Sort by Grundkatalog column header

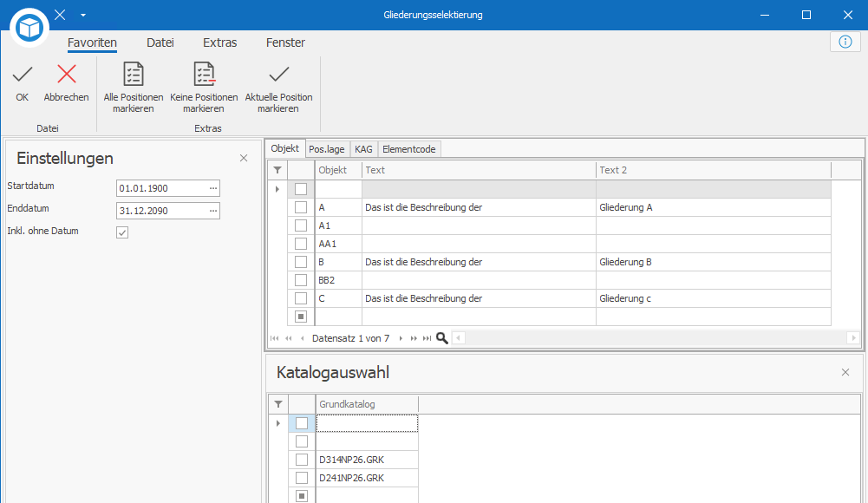[x=367, y=404]
